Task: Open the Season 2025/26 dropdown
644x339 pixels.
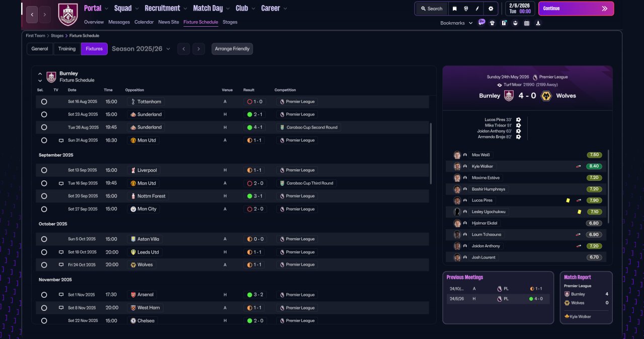Action: click(x=141, y=49)
